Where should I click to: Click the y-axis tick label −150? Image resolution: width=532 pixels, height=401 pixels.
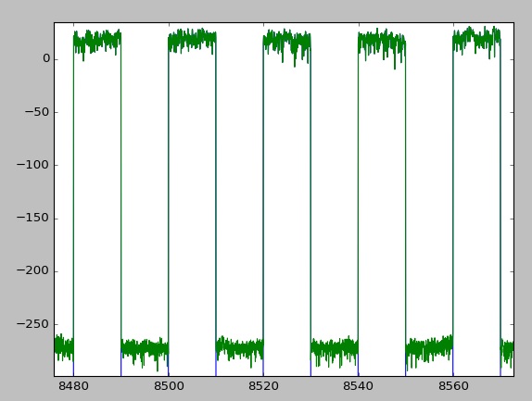33,218
